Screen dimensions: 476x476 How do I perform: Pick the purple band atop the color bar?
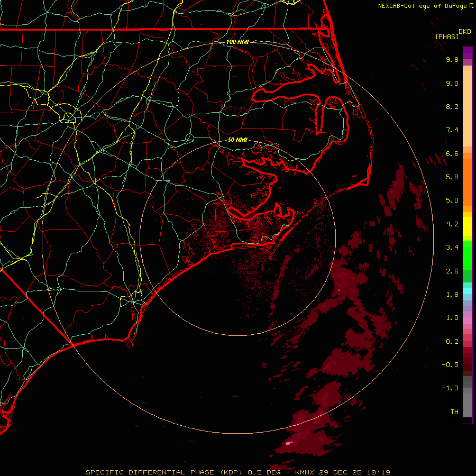[467, 53]
